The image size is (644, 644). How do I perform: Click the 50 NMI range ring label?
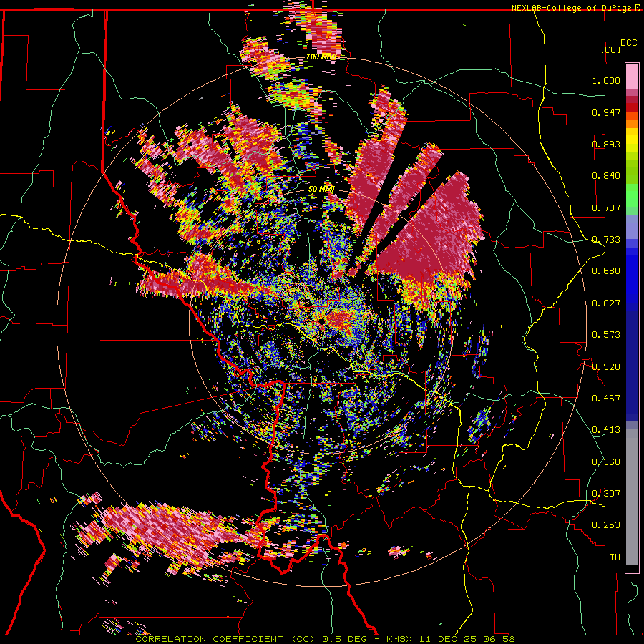pyautogui.click(x=321, y=190)
